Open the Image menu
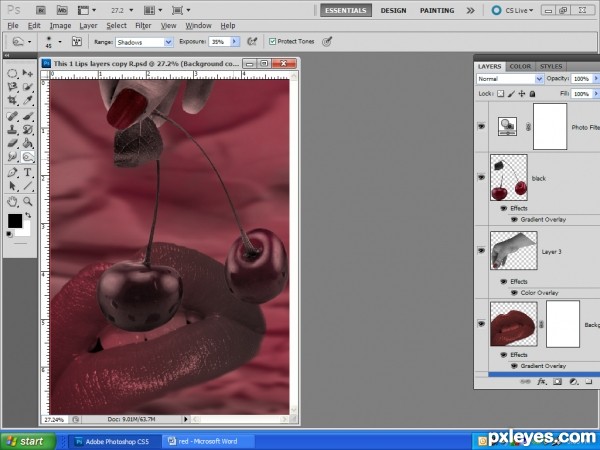The image size is (600, 450). pos(60,26)
